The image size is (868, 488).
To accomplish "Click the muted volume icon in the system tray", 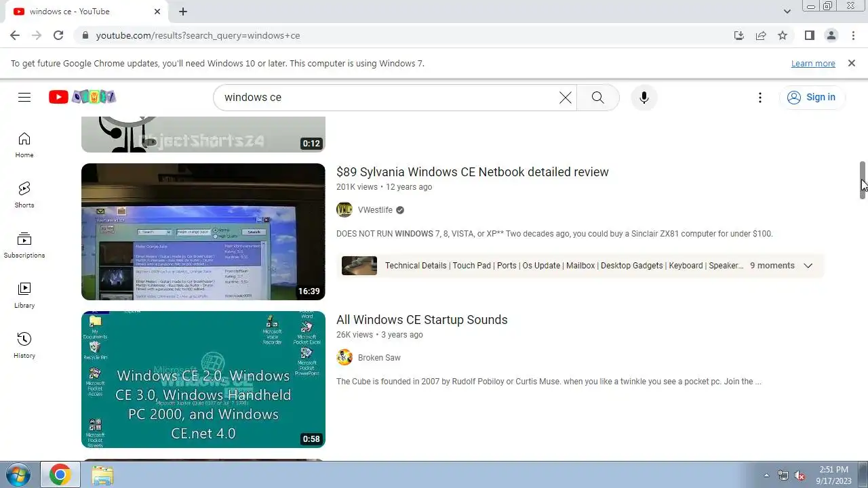I will 800,475.
